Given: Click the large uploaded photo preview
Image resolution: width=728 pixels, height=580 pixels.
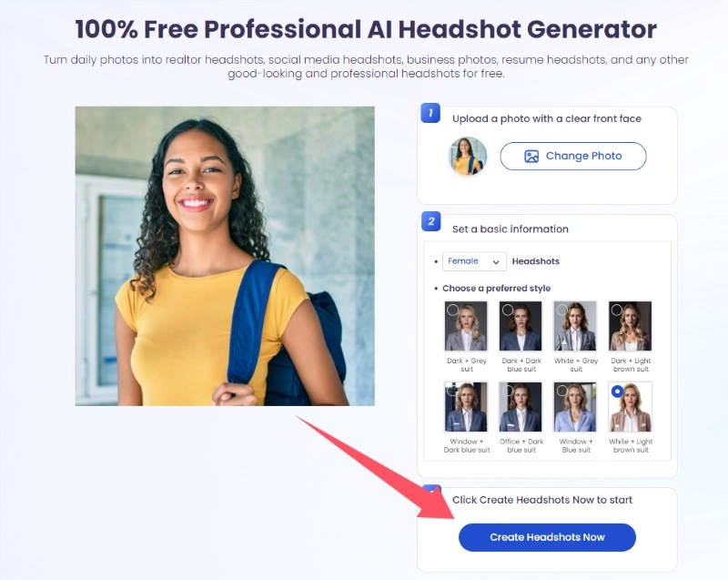Looking at the screenshot, I should pyautogui.click(x=225, y=256).
